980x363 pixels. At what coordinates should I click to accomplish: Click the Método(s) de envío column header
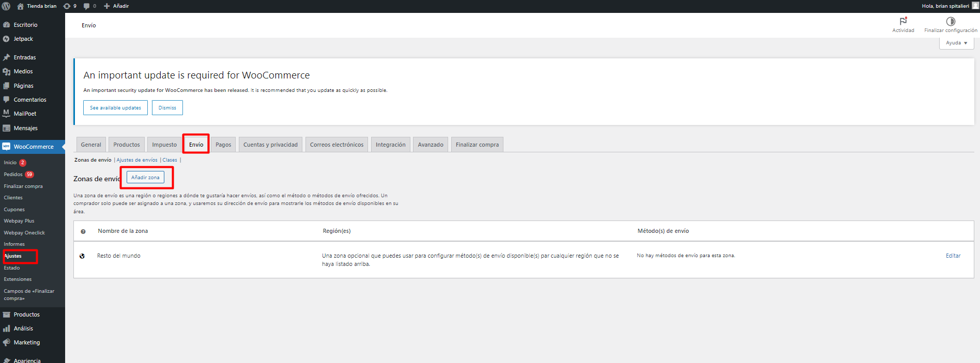coord(663,231)
